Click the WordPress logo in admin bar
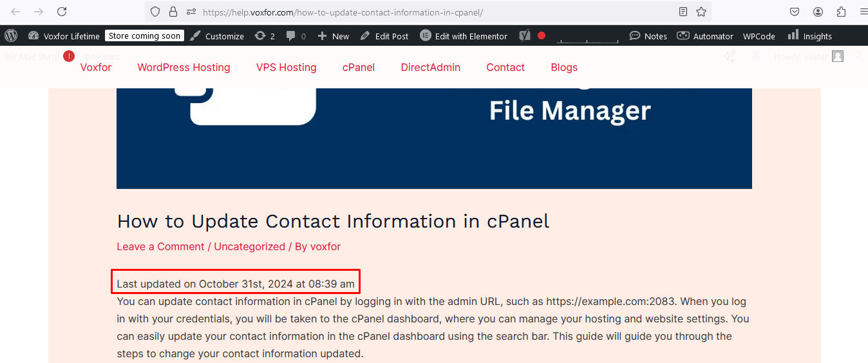Image resolution: width=868 pixels, height=363 pixels. tap(11, 36)
